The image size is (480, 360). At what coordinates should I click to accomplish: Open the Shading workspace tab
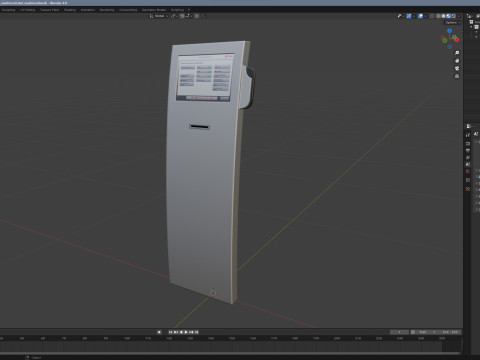(70, 10)
